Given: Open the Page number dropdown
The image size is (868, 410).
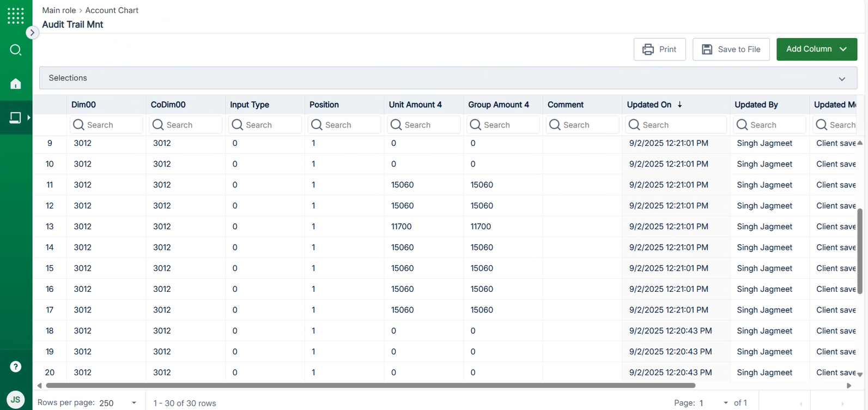Looking at the screenshot, I should coord(714,403).
